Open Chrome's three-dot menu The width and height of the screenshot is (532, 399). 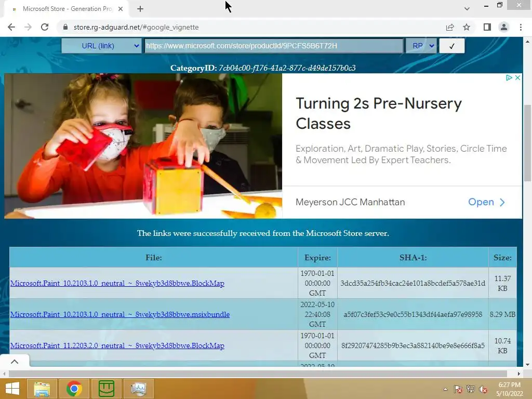pos(521,27)
